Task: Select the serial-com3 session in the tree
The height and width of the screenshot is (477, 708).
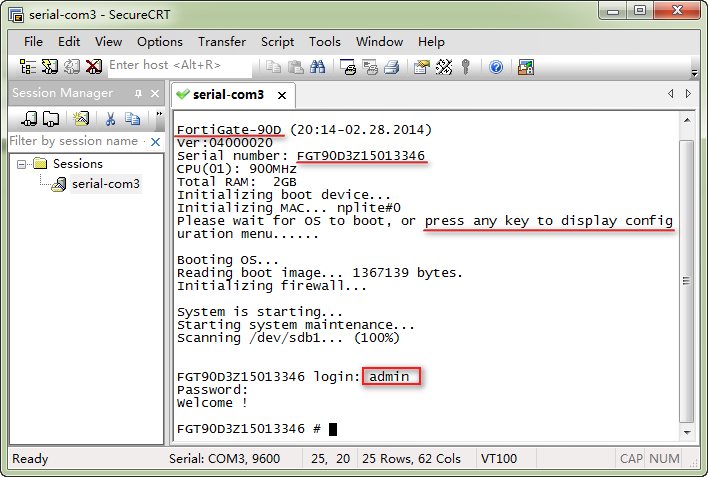Action: 106,184
